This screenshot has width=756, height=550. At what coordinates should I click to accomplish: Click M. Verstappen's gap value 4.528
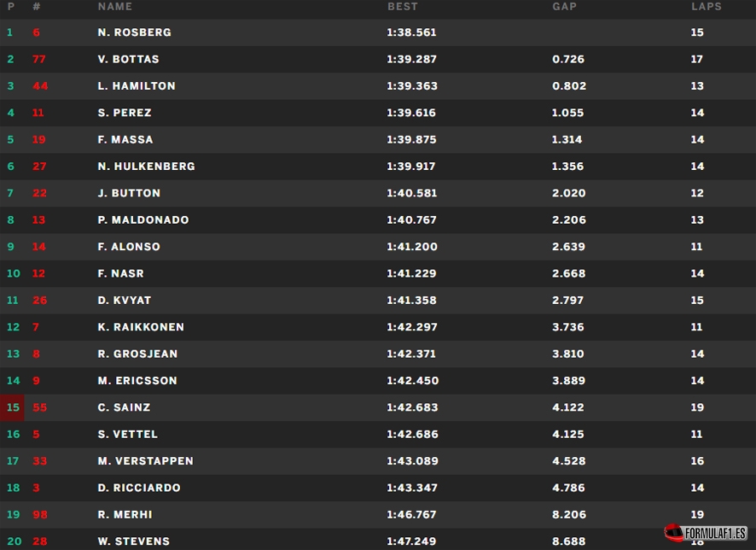coord(568,461)
